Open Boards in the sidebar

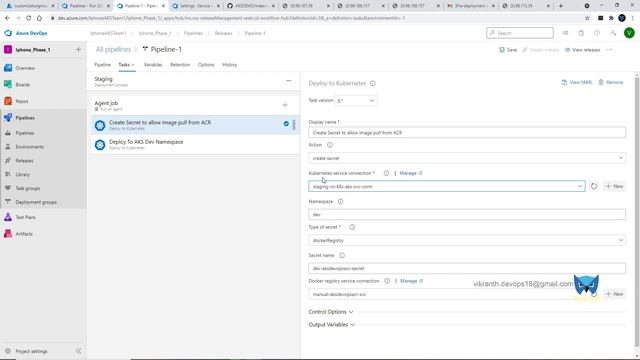[x=22, y=84]
